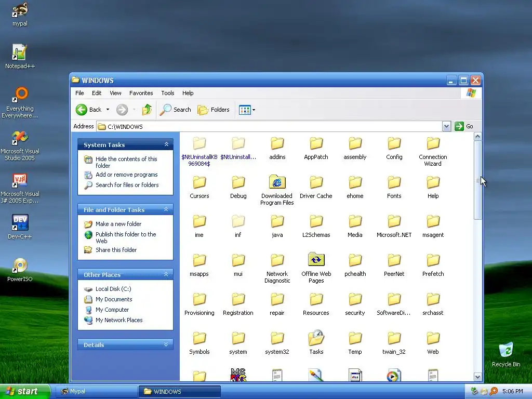Select the AppPatch folder
This screenshot has width=532, height=399.
click(316, 148)
